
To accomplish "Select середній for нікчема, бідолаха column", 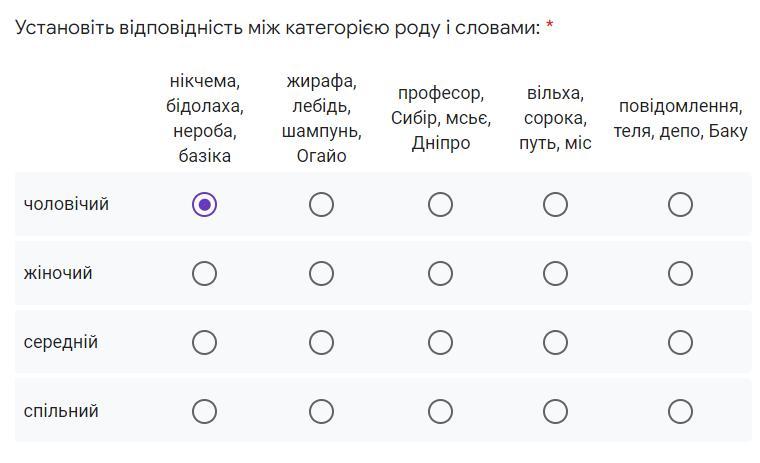I will pos(204,342).
